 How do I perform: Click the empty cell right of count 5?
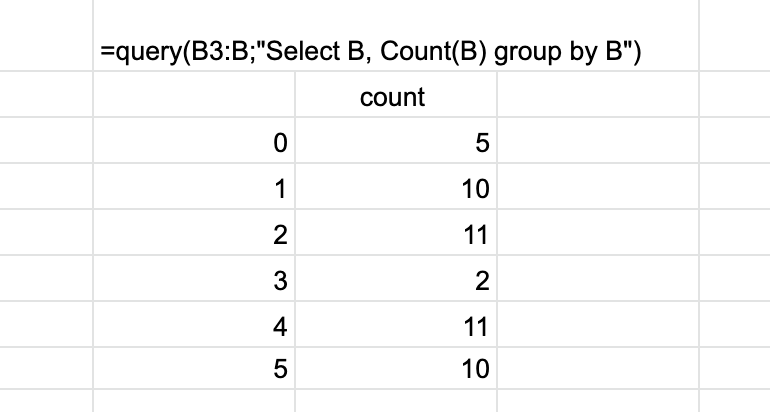coord(598,140)
